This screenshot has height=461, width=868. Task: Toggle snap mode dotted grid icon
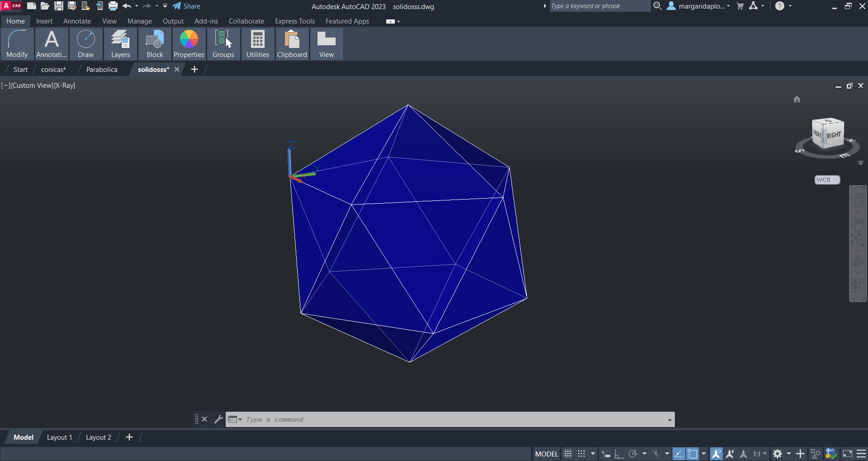point(582,454)
